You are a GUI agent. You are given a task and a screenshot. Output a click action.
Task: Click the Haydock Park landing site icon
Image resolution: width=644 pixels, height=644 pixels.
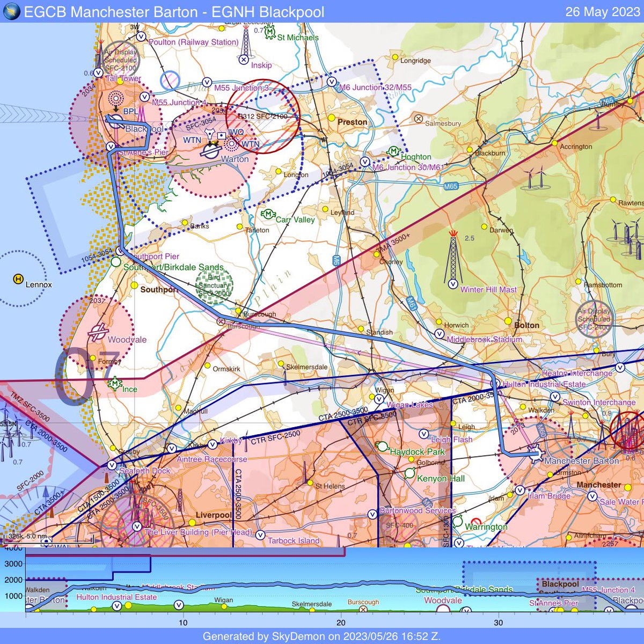(382, 447)
